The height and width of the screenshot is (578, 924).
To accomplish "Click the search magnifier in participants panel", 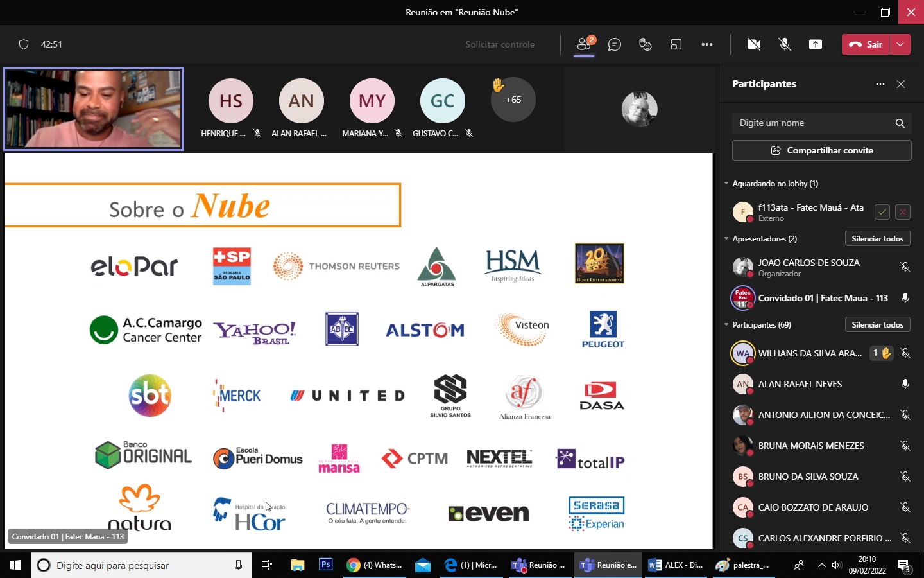I will pyautogui.click(x=900, y=123).
